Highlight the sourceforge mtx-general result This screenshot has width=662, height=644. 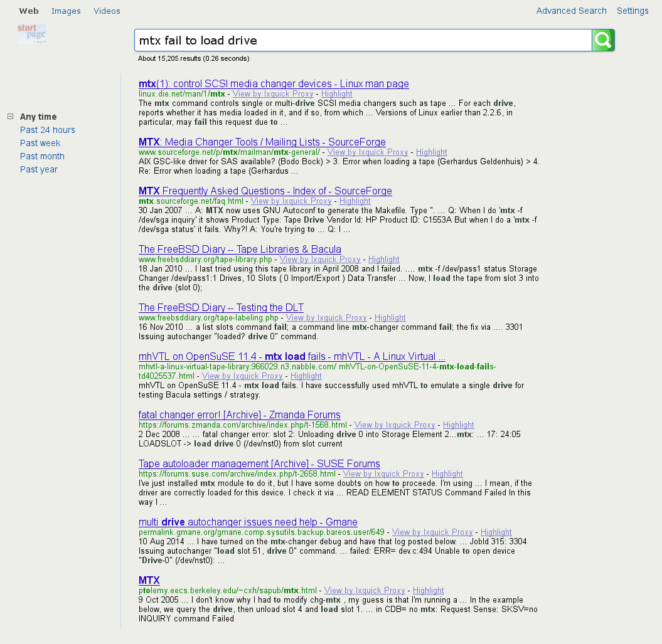pyautogui.click(x=432, y=152)
